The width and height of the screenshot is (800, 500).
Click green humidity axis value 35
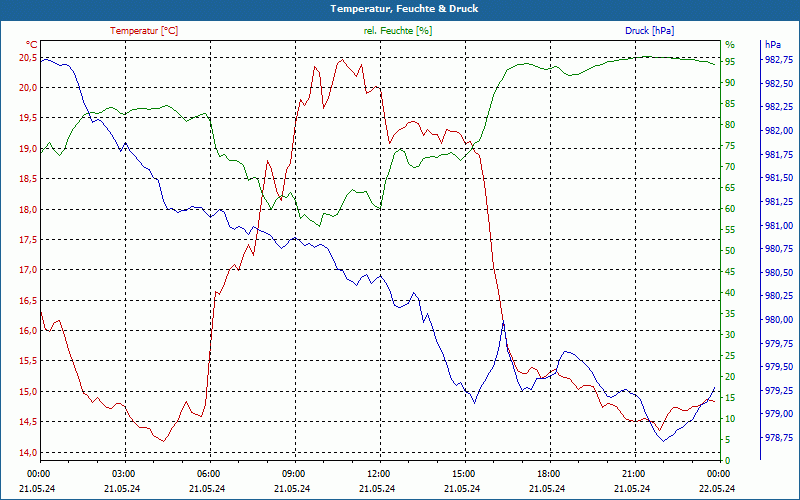click(730, 314)
